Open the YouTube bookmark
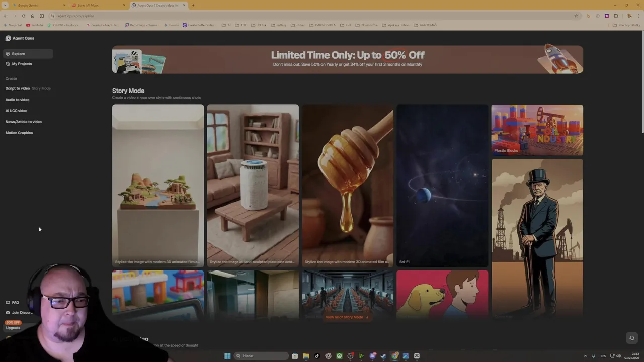This screenshot has width=644, height=362. (x=35, y=25)
